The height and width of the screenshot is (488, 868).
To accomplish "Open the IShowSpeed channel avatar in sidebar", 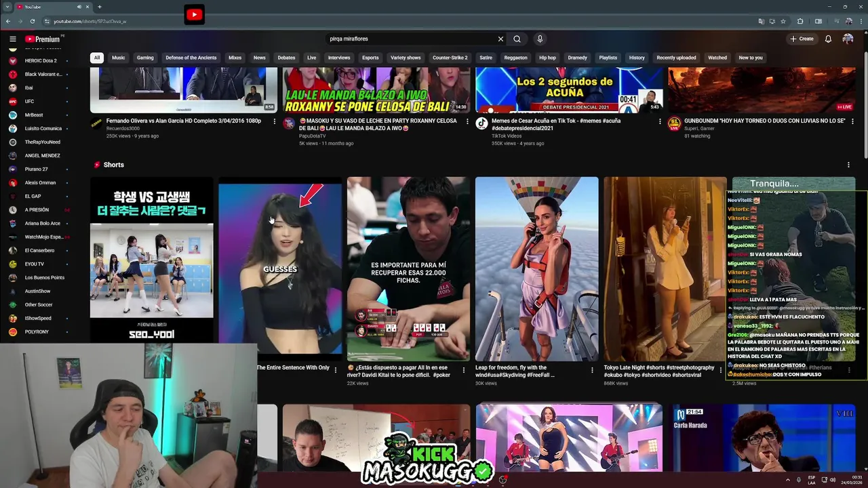I will click(x=13, y=318).
